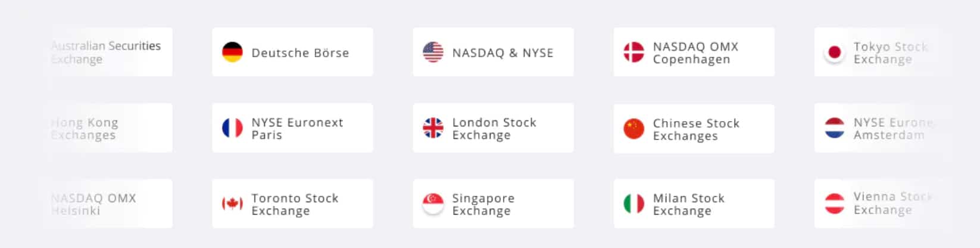Click the Chinese flag icon
The width and height of the screenshot is (980, 248).
(633, 128)
